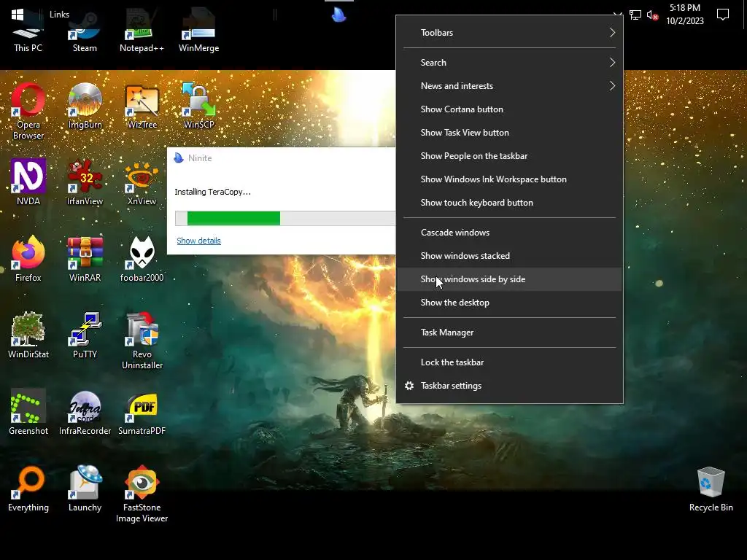This screenshot has width=747, height=560.
Task: Select the SumatraPDF desktop shortcut
Action: click(x=142, y=413)
